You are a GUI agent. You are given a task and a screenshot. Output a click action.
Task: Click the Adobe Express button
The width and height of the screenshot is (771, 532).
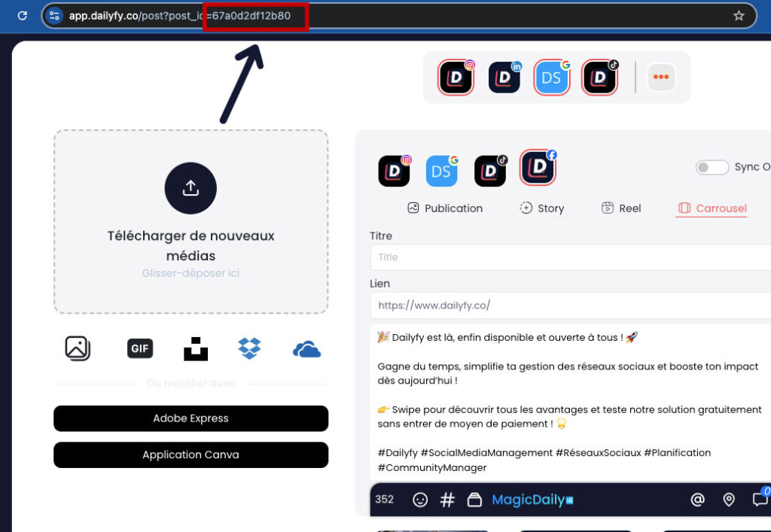190,418
